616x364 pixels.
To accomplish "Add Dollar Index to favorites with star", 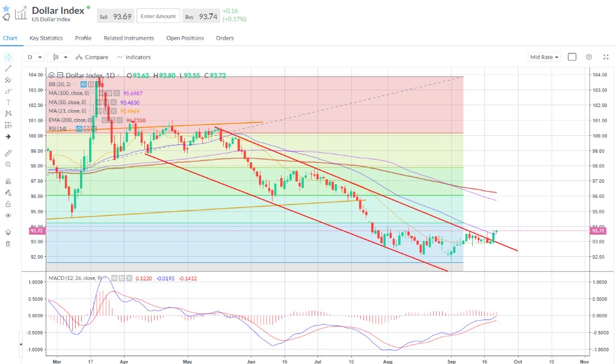I will pyautogui.click(x=6, y=8).
